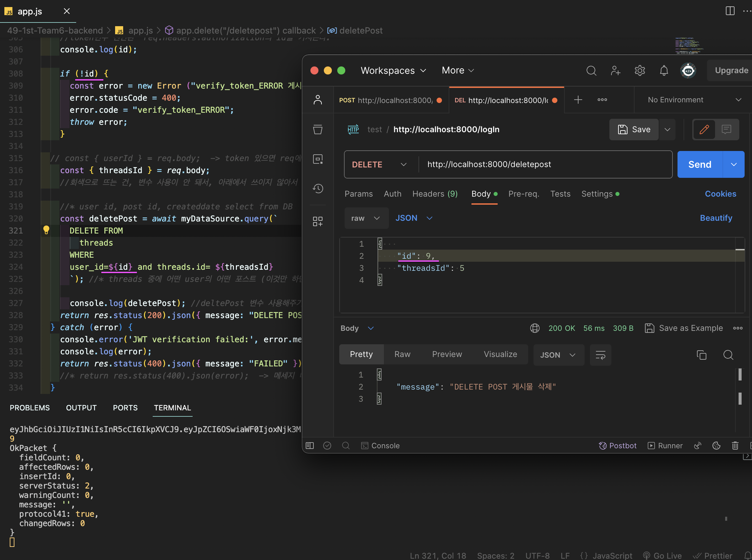Click the Collections trash-bin sidebar icon
The height and width of the screenshot is (560, 752).
(x=318, y=129)
